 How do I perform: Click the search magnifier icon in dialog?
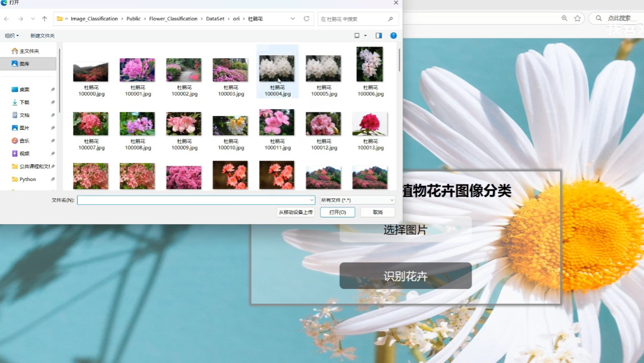point(390,19)
